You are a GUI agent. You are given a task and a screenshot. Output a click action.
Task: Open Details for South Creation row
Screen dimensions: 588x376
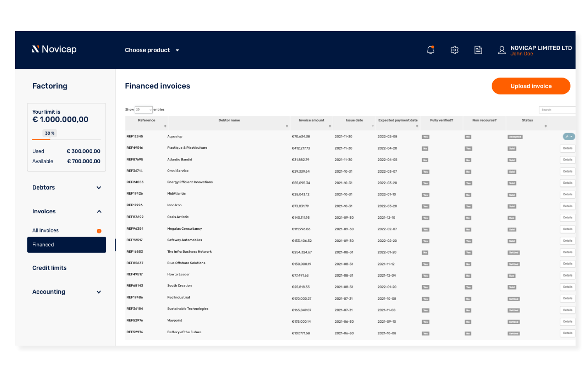[x=568, y=287]
